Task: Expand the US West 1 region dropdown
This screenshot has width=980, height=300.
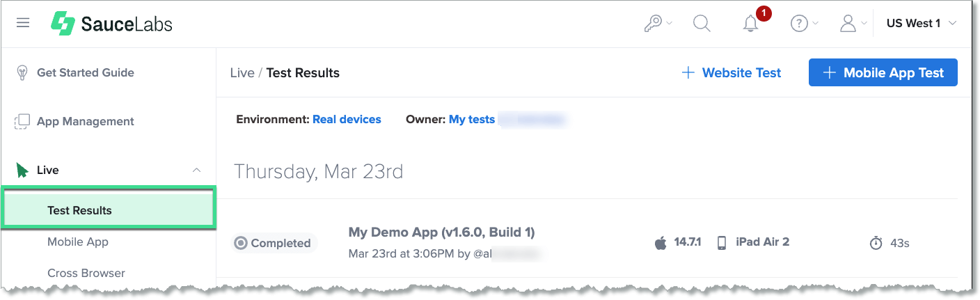Action: pos(921,24)
